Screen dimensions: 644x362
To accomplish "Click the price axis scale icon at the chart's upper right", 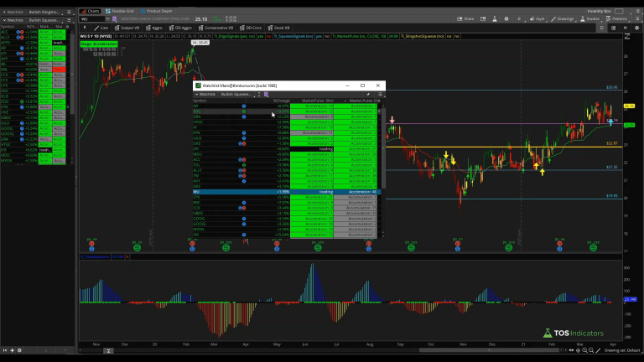I will click(x=627, y=37).
